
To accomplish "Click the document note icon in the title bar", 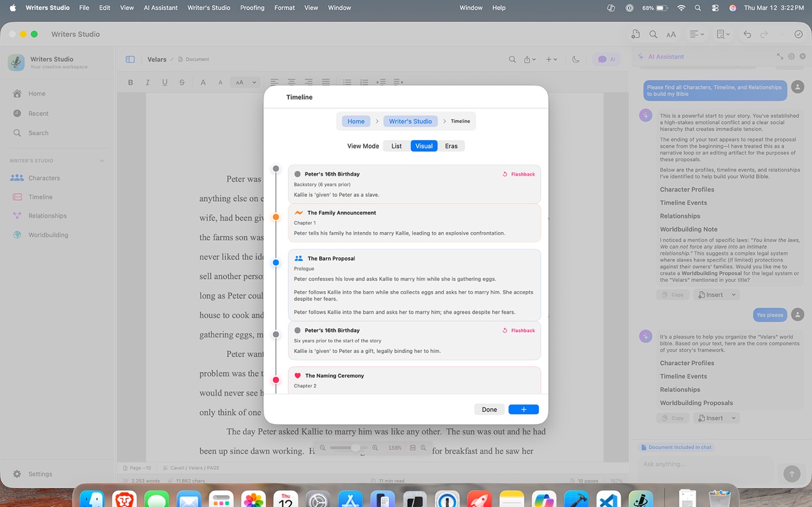I will pyautogui.click(x=636, y=35).
